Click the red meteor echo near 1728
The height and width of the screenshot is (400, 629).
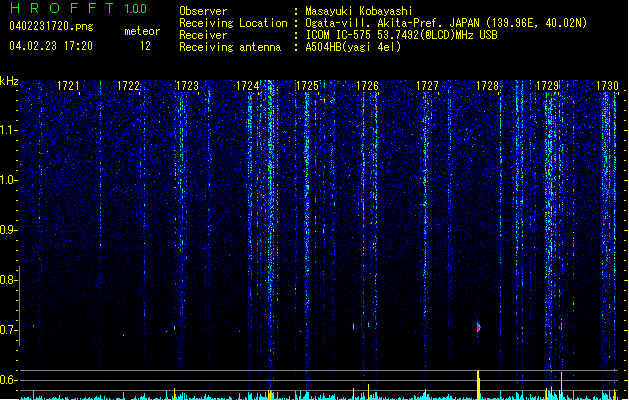(x=478, y=327)
